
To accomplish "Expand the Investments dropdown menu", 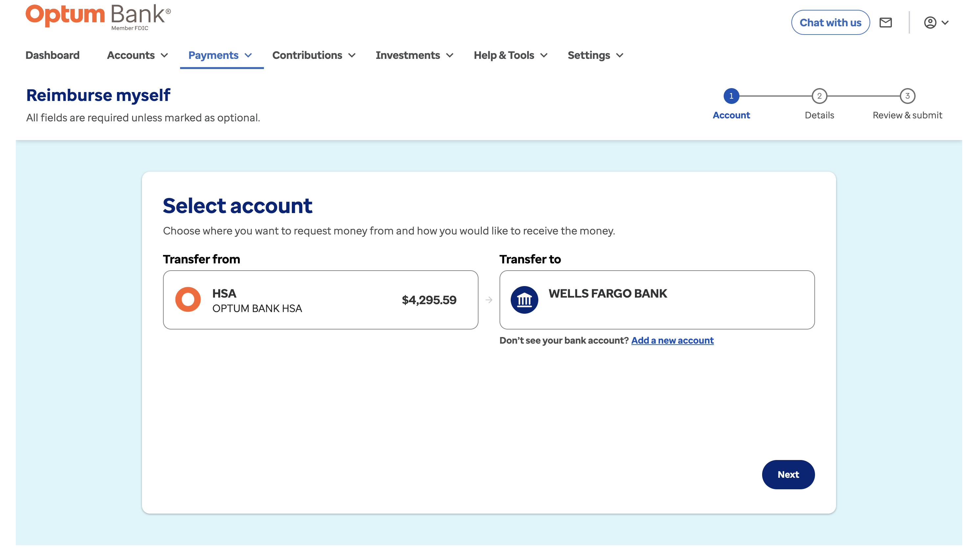I will click(x=414, y=55).
